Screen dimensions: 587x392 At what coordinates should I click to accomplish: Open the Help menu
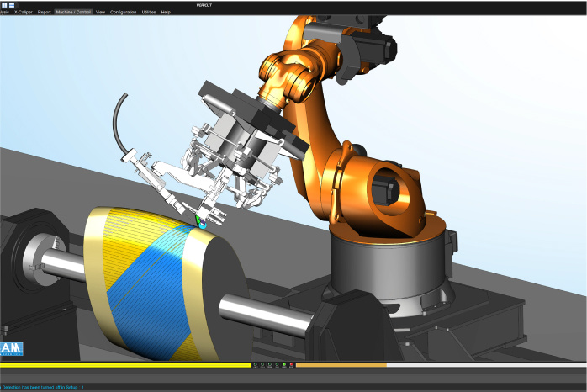pos(166,13)
